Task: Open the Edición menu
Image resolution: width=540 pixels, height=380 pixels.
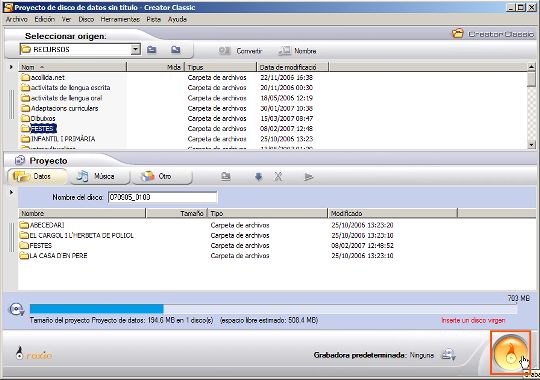Action: [44, 19]
